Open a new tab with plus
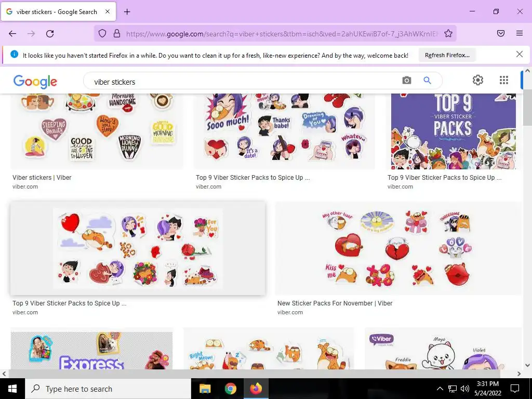The width and height of the screenshot is (532, 399). 127,12
